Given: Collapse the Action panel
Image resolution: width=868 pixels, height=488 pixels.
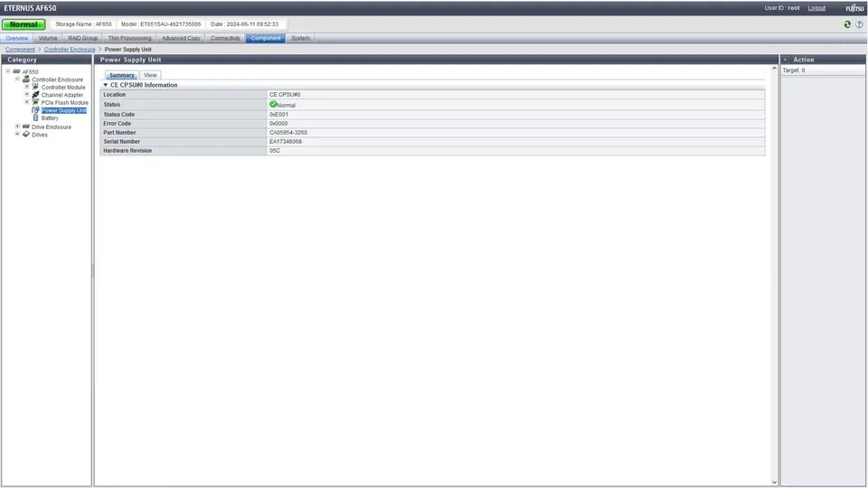Looking at the screenshot, I should click(785, 60).
